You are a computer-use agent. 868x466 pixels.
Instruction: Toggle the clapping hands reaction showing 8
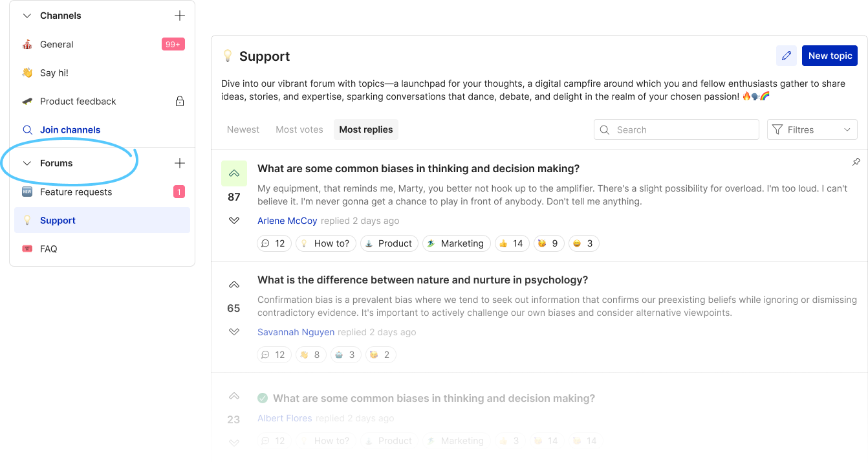tap(310, 355)
